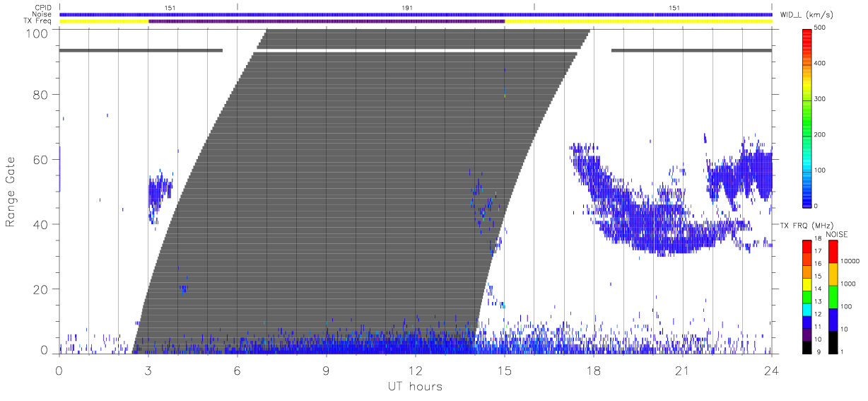The image size is (868, 401).
Task: Click CPID value 191 in the header
Action: pyautogui.click(x=408, y=8)
